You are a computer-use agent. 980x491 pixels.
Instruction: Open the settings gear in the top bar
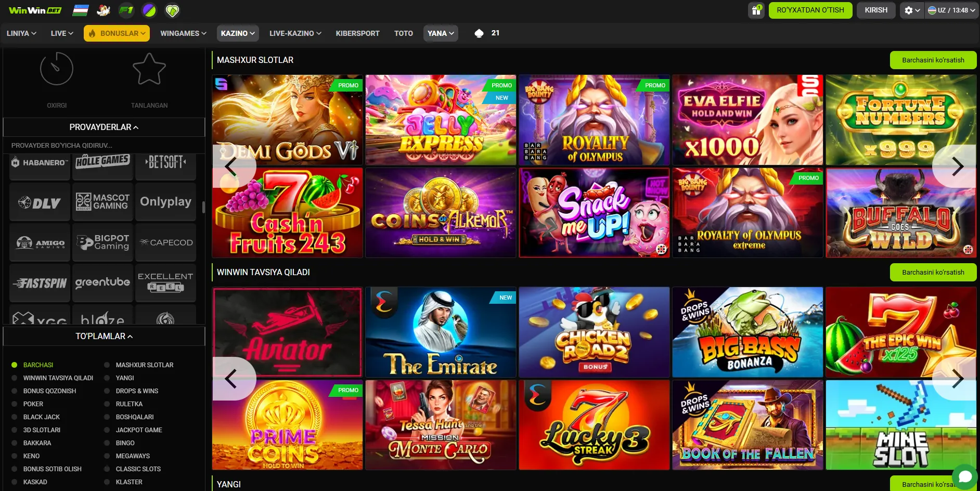[x=909, y=10]
